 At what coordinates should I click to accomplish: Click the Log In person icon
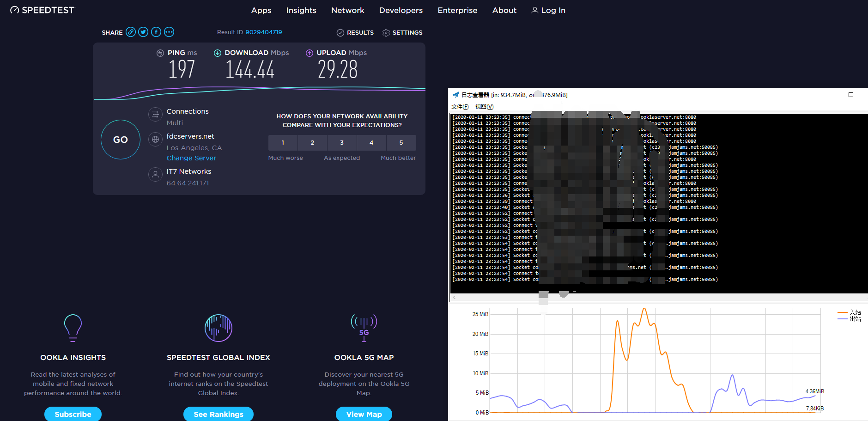534,10
